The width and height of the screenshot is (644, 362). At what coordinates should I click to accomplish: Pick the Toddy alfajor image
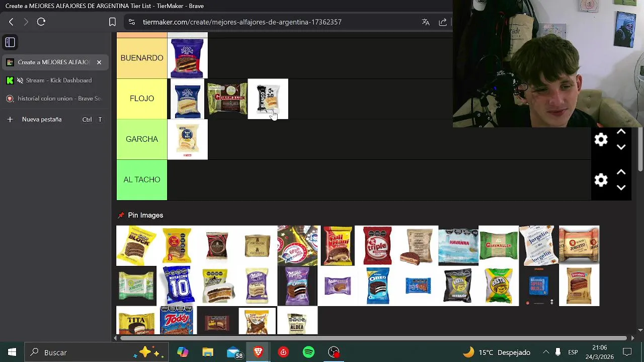(177, 320)
